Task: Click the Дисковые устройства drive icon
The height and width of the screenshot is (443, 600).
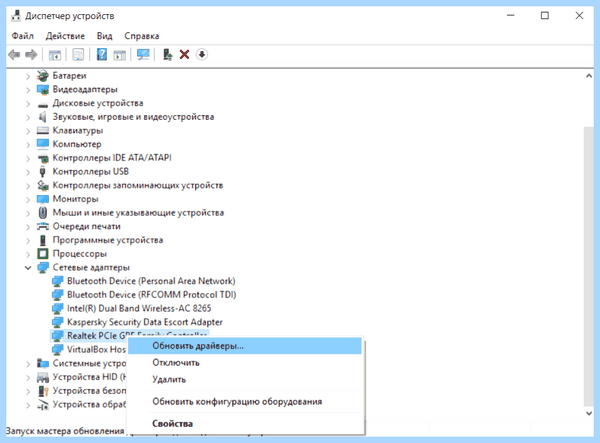Action: point(43,104)
